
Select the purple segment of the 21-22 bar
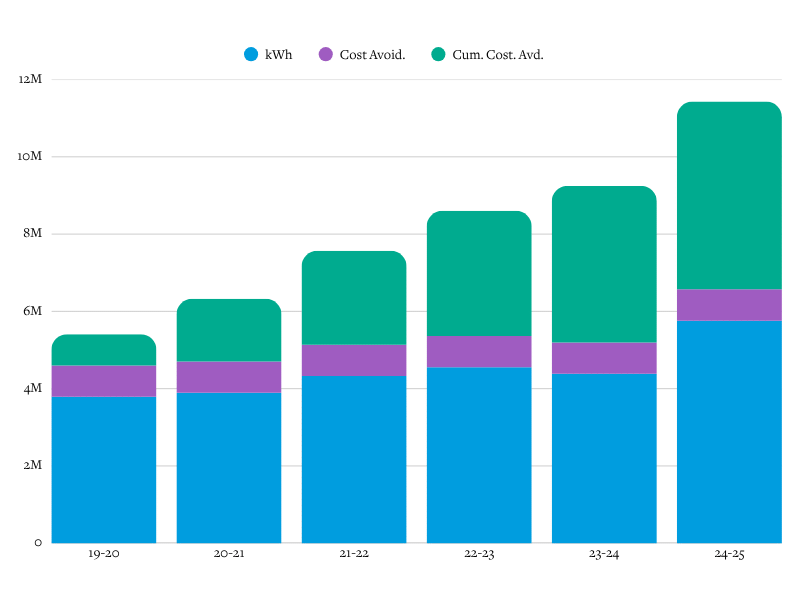coord(354,360)
